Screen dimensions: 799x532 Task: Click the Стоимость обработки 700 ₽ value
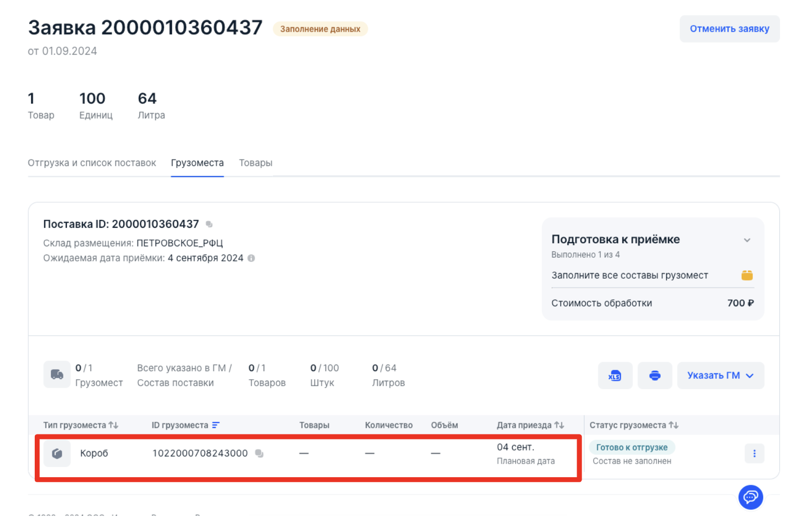[x=741, y=303]
